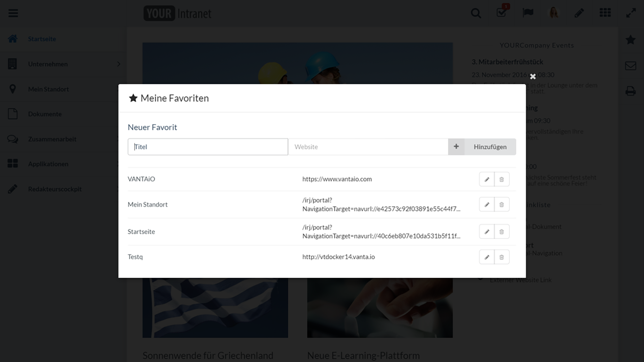The height and width of the screenshot is (362, 644).
Task: Click the Hinzufügen button
Action: (490, 147)
